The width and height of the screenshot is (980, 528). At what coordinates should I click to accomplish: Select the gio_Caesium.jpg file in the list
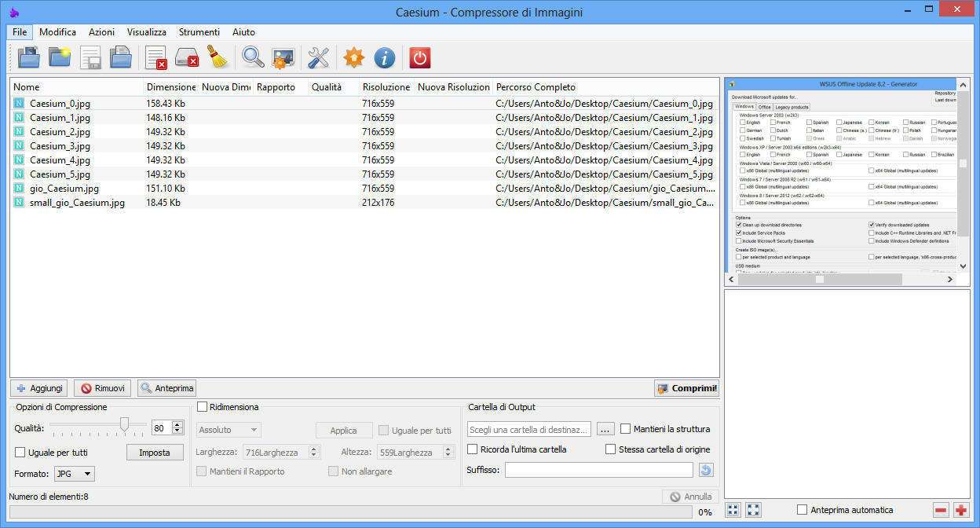[x=64, y=189]
